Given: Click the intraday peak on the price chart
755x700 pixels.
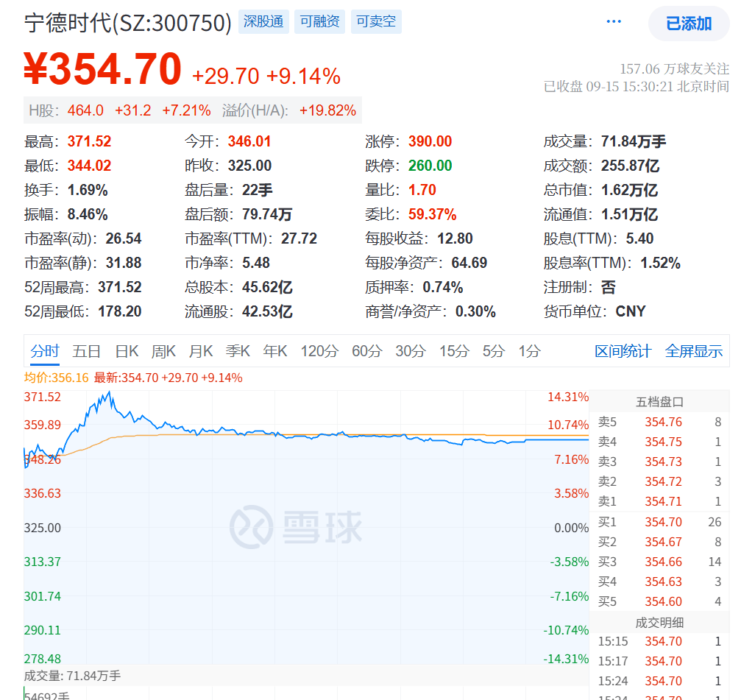Looking at the screenshot, I should point(110,392).
